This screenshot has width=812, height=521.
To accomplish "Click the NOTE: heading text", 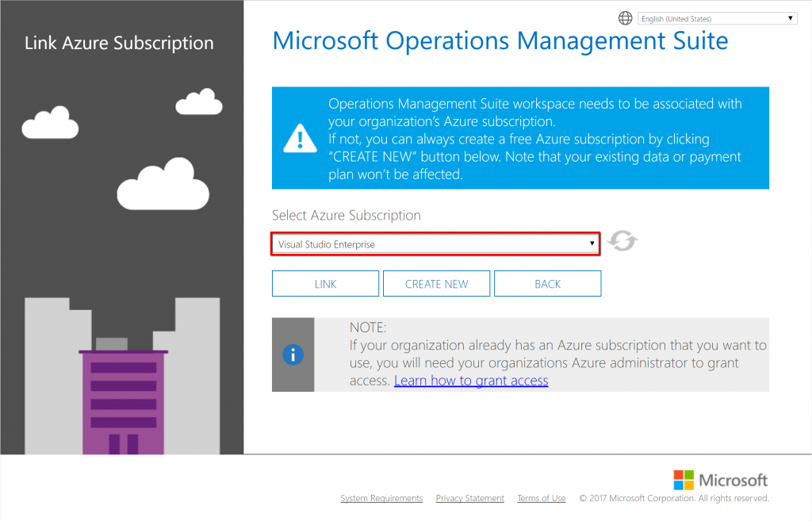I will click(368, 328).
